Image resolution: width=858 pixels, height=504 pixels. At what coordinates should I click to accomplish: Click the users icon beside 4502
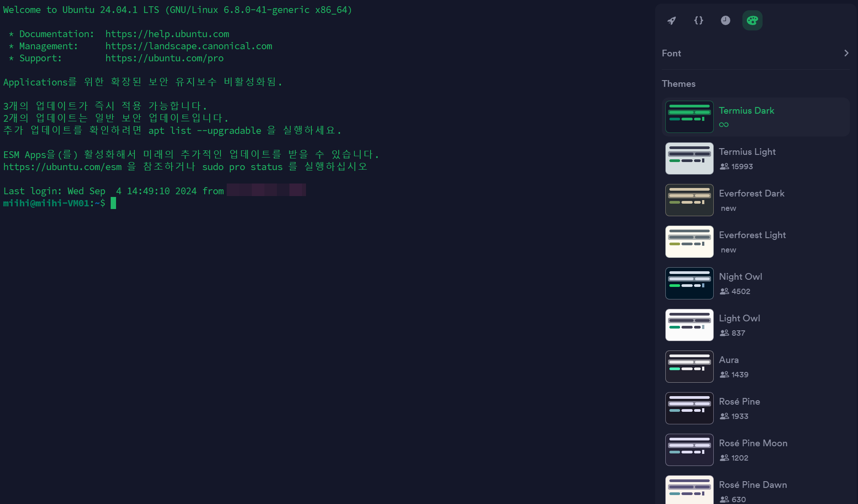724,291
